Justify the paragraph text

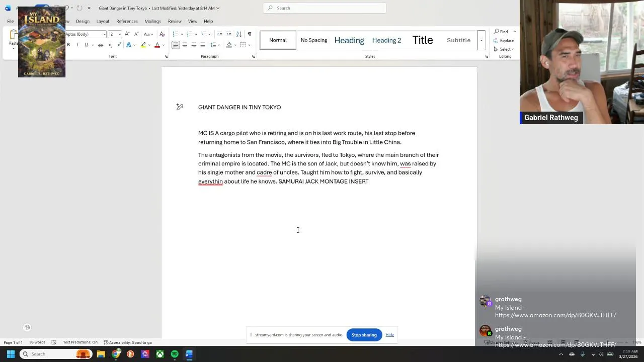(x=203, y=45)
